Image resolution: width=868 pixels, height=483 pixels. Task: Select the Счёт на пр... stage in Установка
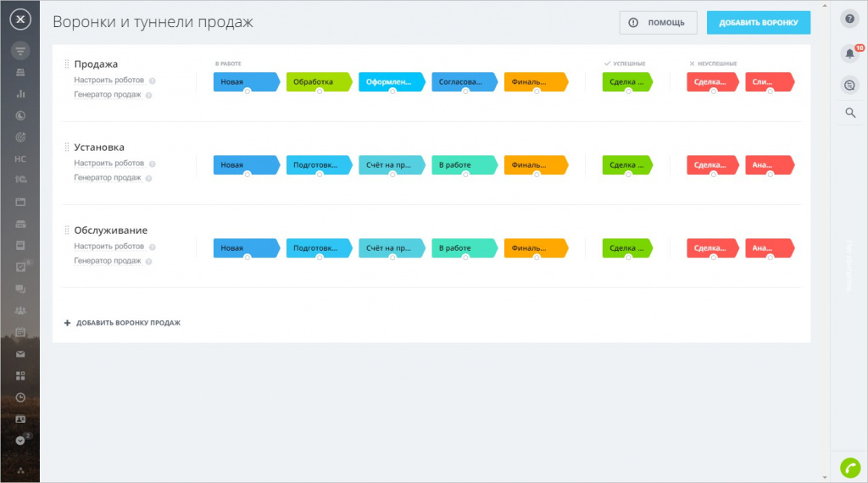pos(392,165)
